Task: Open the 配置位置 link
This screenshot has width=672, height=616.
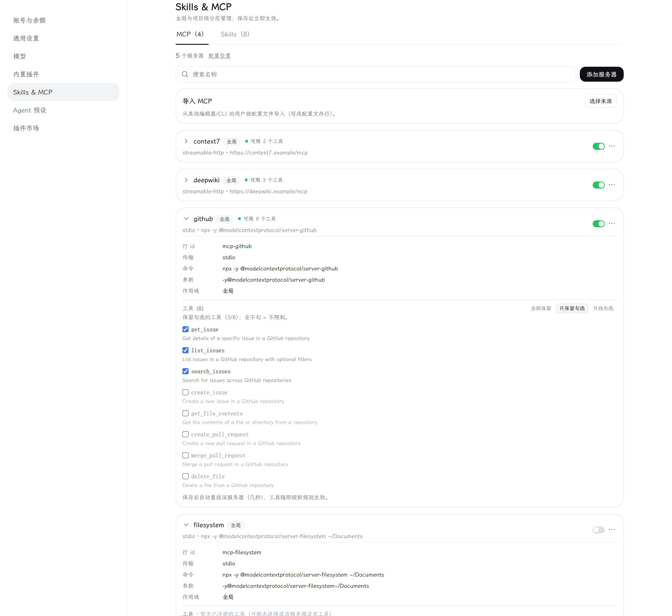Action: [x=219, y=56]
